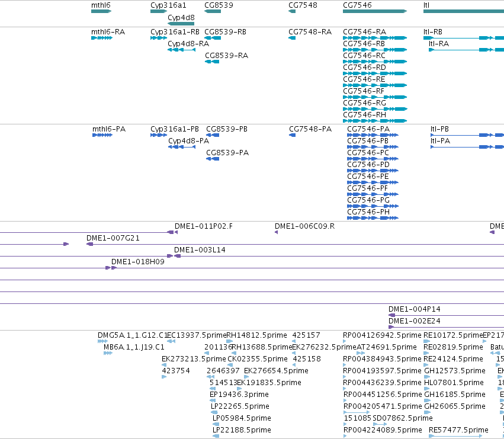The width and height of the screenshot is (504, 439).
Task: Click protein label CG7546-PA
Action: point(368,129)
